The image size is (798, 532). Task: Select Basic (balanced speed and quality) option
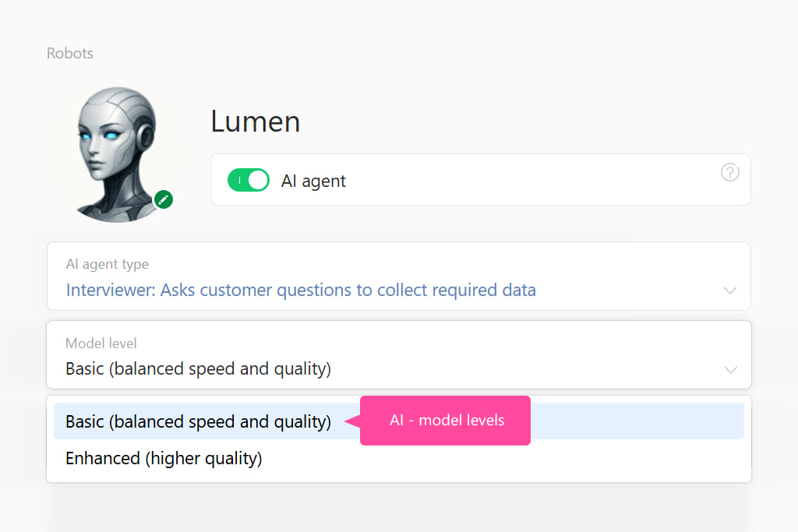pyautogui.click(x=198, y=421)
